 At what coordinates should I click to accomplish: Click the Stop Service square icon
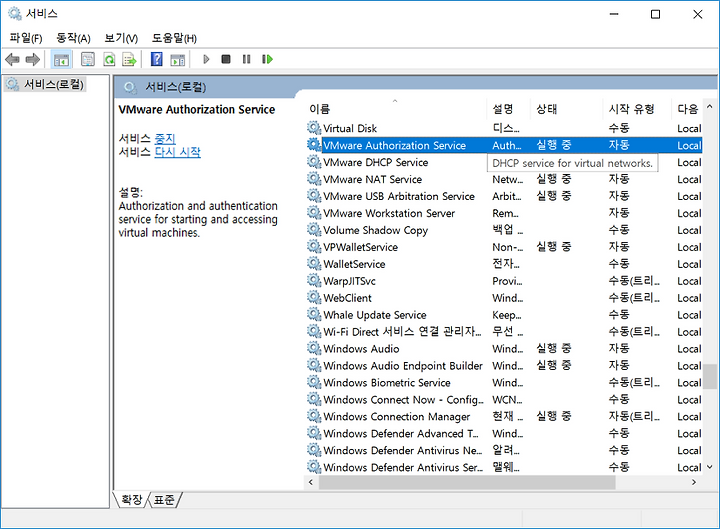[225, 59]
